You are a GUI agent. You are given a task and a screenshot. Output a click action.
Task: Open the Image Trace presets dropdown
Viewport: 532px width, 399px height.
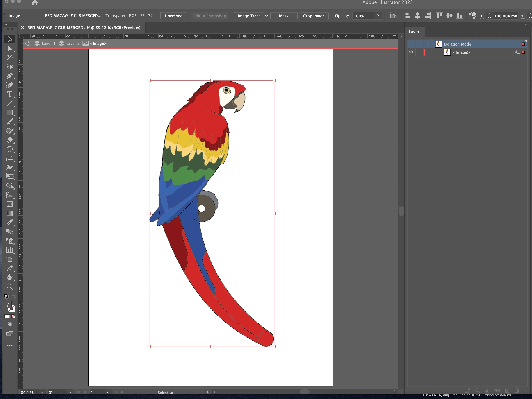pyautogui.click(x=266, y=16)
